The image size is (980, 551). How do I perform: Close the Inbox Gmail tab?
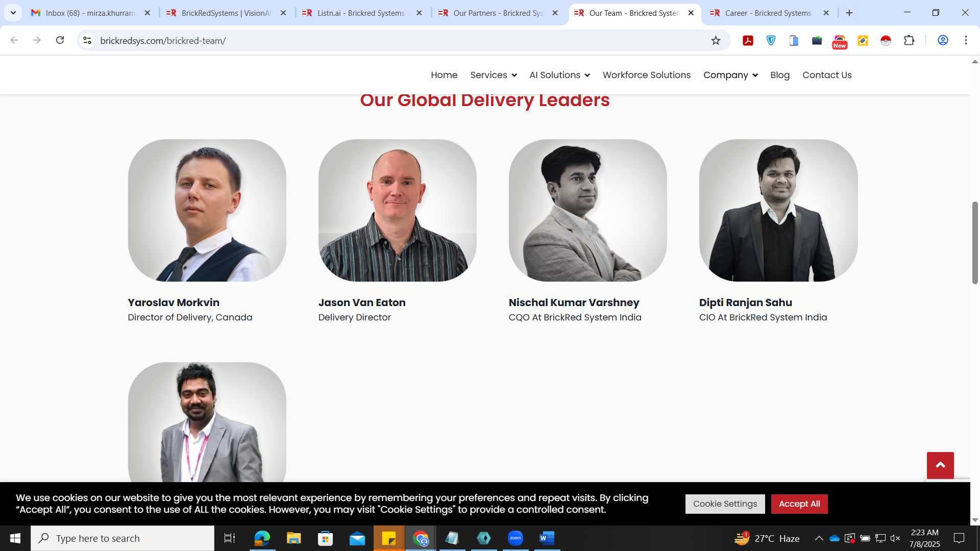pos(148,13)
